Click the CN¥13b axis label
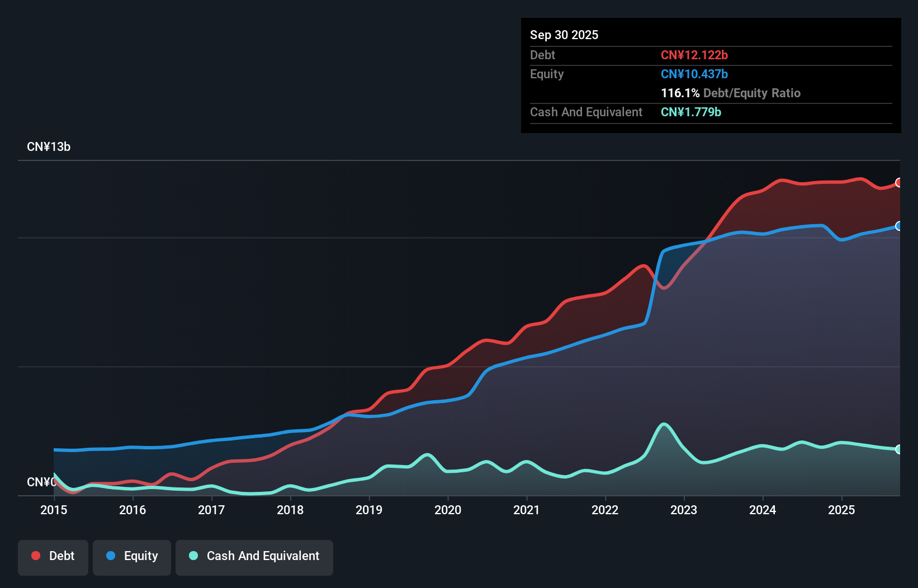 (49, 146)
